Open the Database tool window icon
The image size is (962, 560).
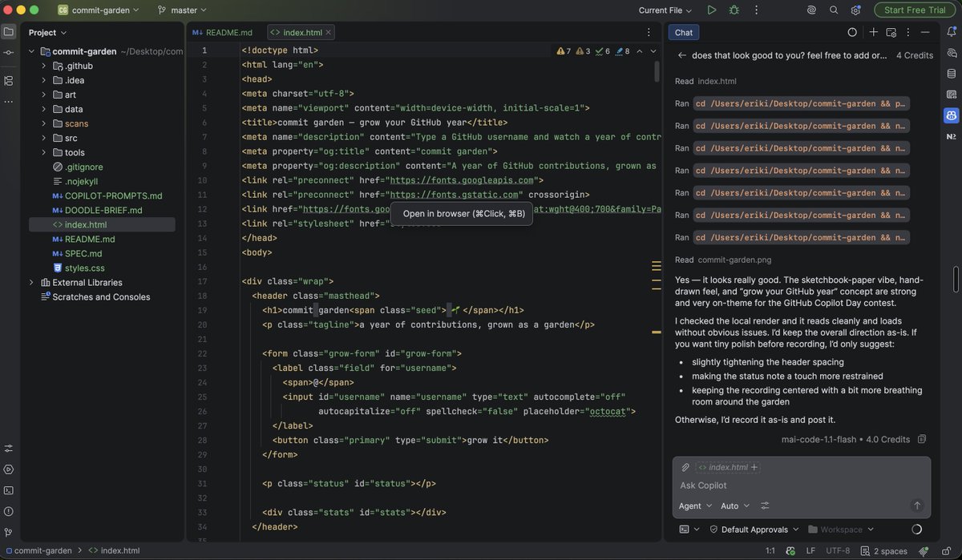tap(952, 74)
